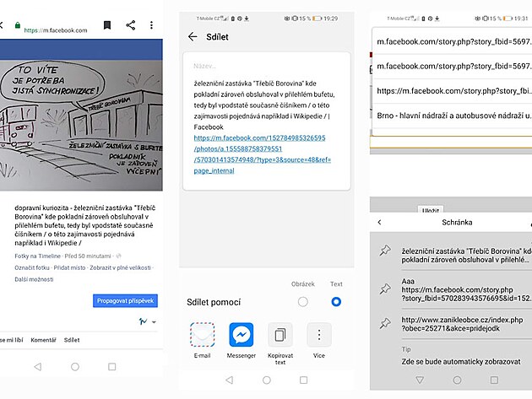Pin the 'Aaa' clipboard entry
The height and width of the screenshot is (399, 532).
pyautogui.click(x=385, y=288)
